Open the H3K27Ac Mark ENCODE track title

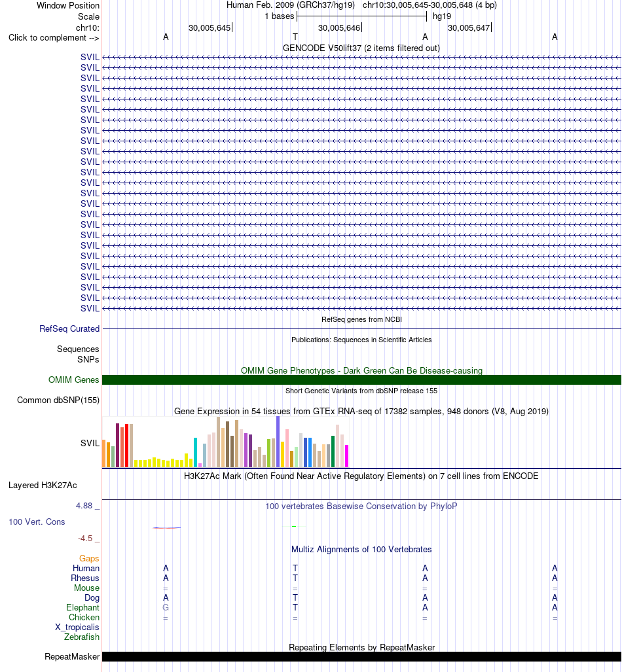pyautogui.click(x=361, y=476)
